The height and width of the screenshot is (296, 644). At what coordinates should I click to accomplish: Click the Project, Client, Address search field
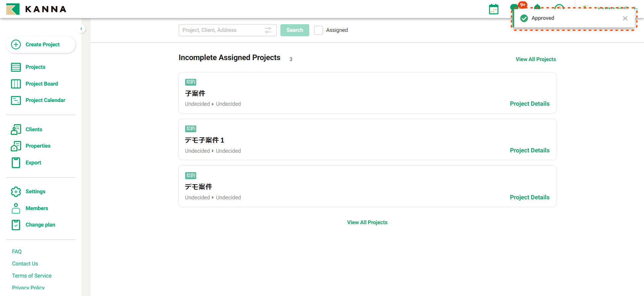click(x=221, y=30)
